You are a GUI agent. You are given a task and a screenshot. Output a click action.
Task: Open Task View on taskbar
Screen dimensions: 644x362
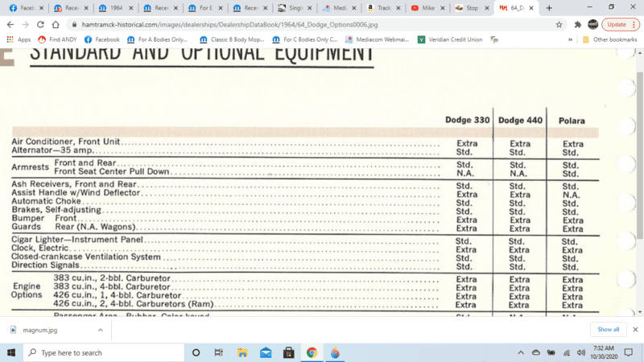(218, 352)
